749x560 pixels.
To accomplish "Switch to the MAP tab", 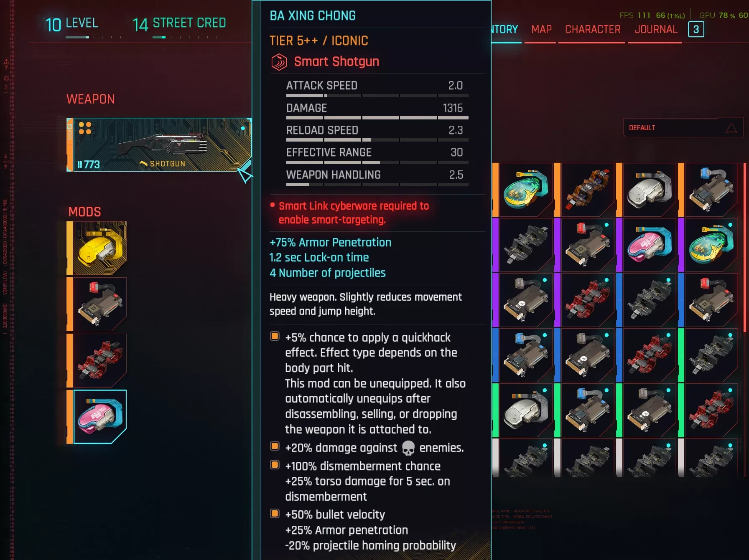I will pos(541,29).
